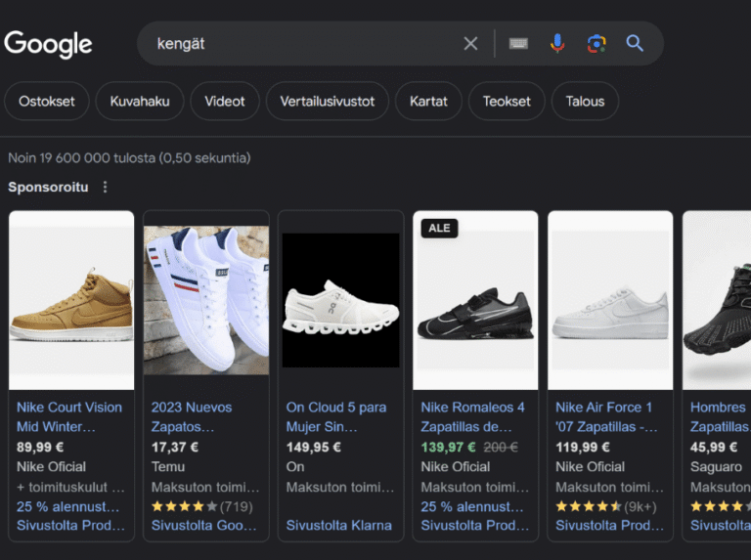The width and height of the screenshot is (751, 560).
Task: Click Sivustolta Prod… under Nike Court Vision
Action: (x=70, y=525)
